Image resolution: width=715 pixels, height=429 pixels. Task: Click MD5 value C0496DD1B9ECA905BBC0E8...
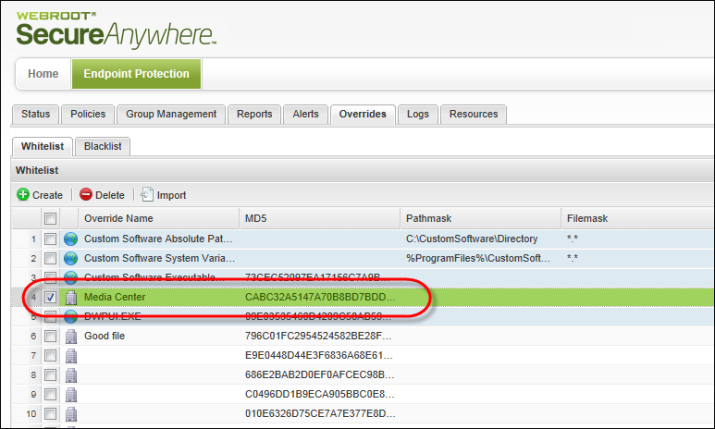coord(320,394)
